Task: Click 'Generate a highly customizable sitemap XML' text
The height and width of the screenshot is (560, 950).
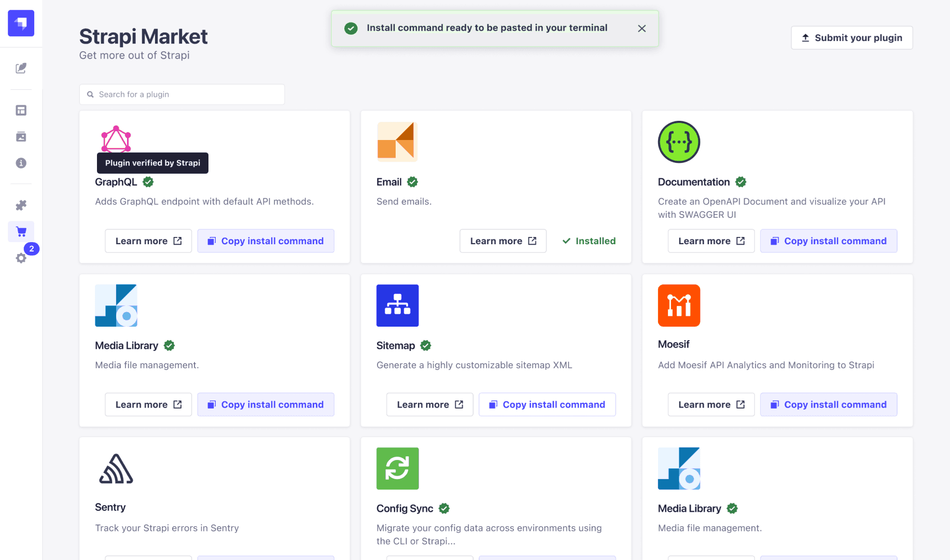Action: (474, 365)
